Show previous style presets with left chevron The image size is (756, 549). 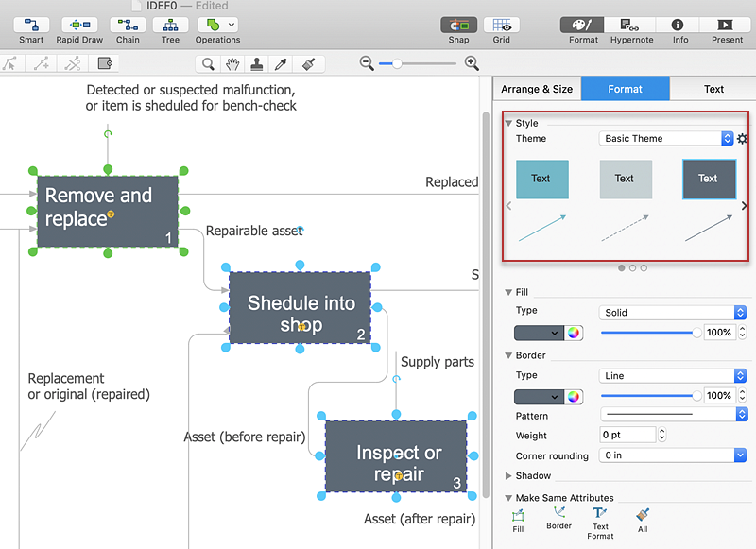(x=508, y=206)
